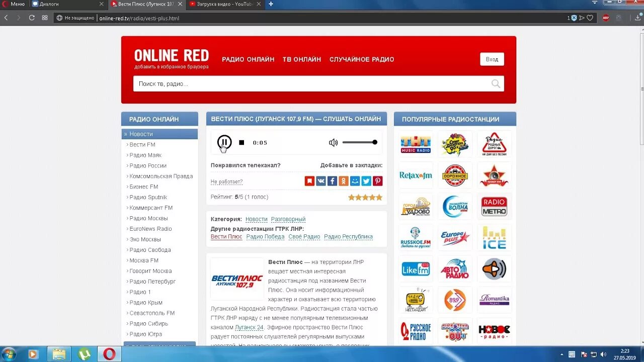Viewport: 644px width, 362px height.
Task: Click the Вход login button
Action: [x=492, y=59]
